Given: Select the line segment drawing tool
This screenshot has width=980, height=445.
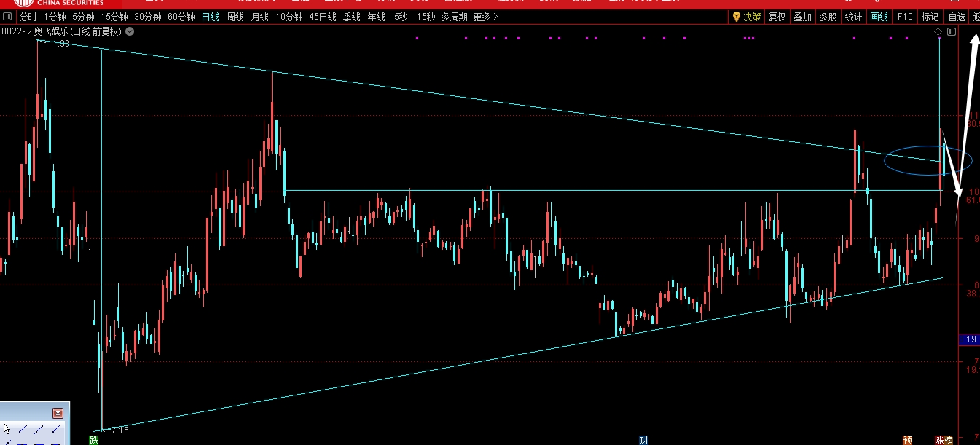Looking at the screenshot, I should click(x=23, y=428).
